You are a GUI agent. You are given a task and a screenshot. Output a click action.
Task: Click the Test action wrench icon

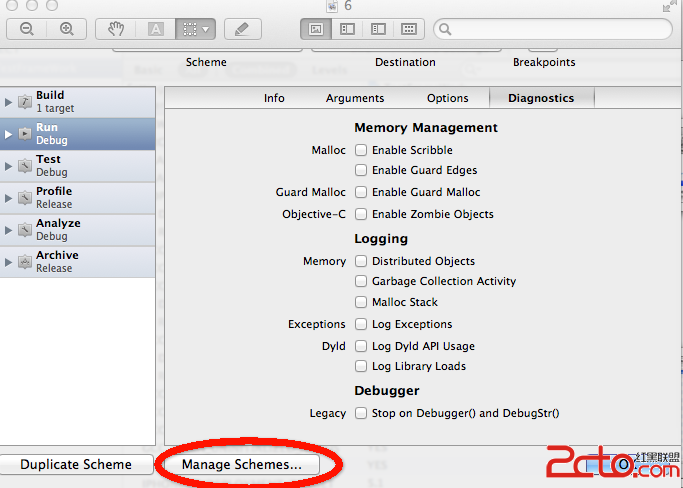click(x=25, y=166)
